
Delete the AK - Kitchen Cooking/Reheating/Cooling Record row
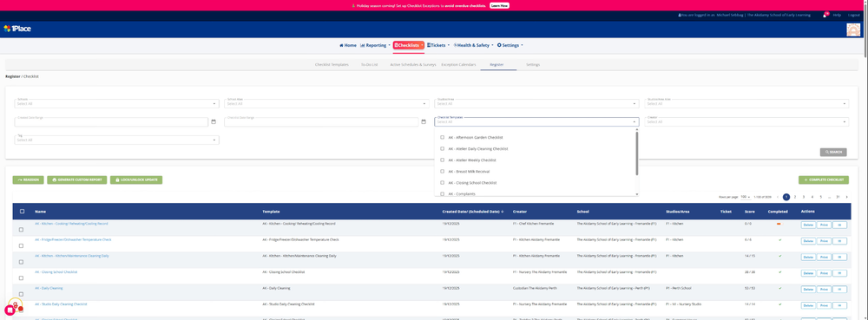(808, 225)
